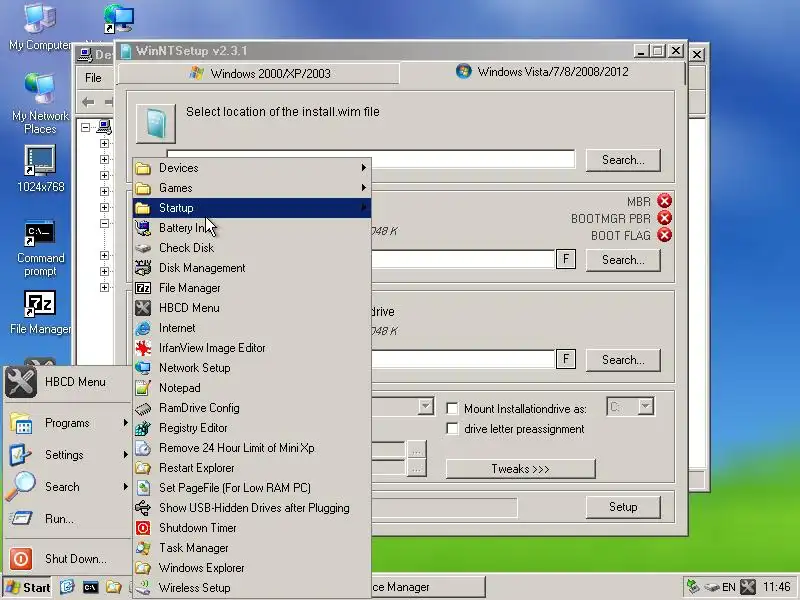The height and width of the screenshot is (600, 800).
Task: Choose Shut Down... in Start menu
Action: click(67, 559)
